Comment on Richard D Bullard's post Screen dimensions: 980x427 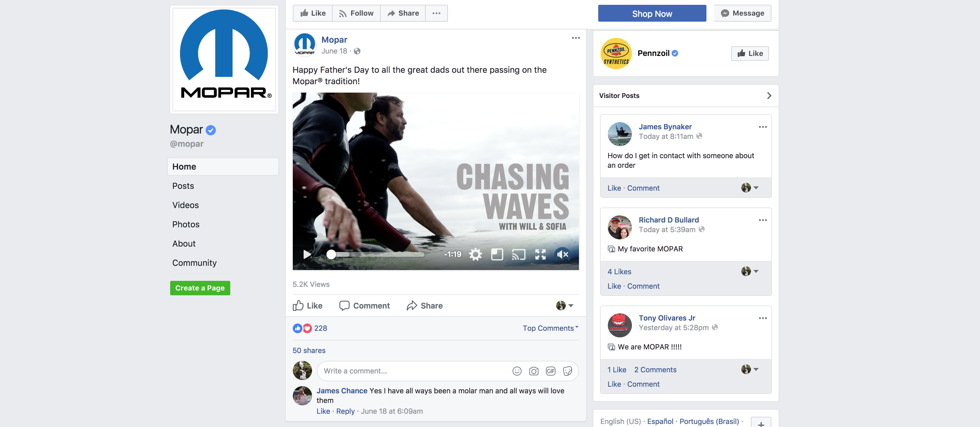pos(643,286)
